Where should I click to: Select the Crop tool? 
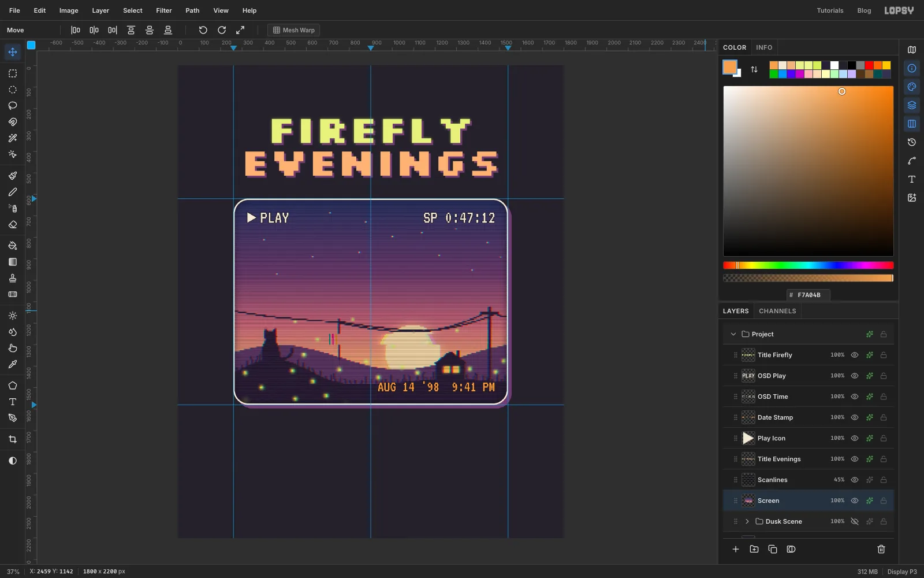tap(13, 439)
